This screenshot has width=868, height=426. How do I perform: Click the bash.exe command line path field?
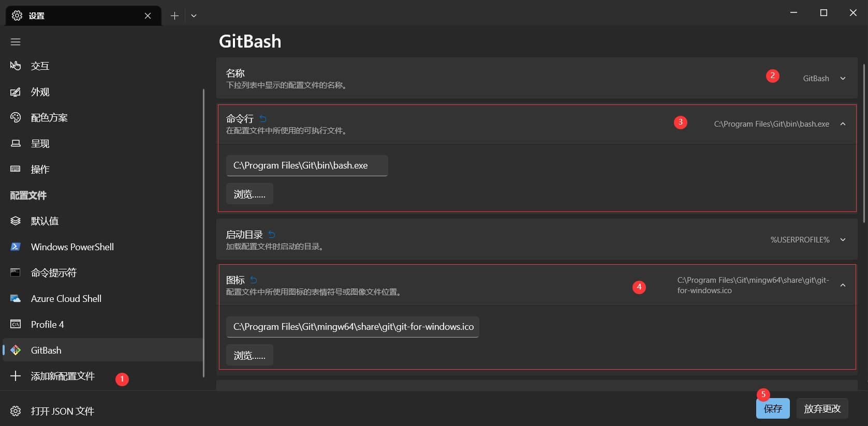click(307, 165)
